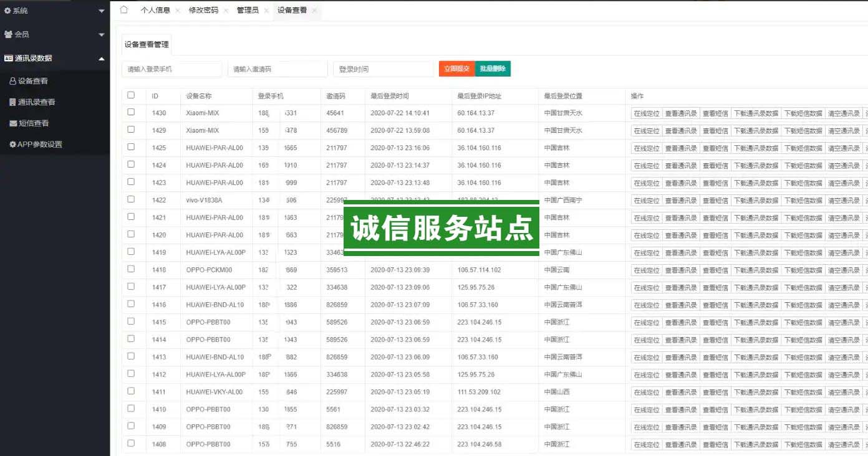
Task: Click the people icon beside 会员
Action: (x=8, y=34)
